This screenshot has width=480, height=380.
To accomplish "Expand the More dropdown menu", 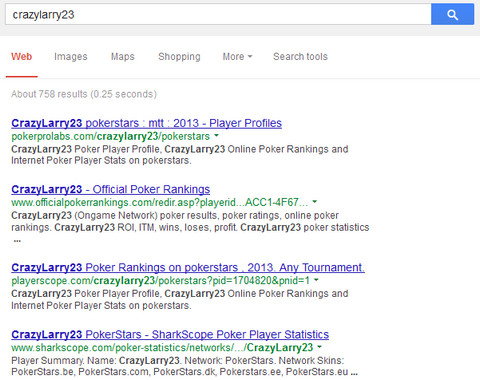I will 237,57.
